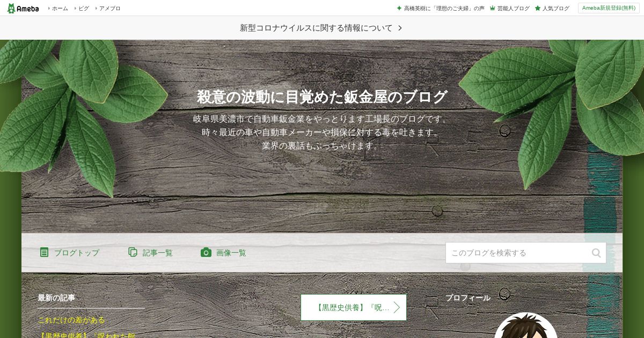This screenshot has height=338, width=644.
Task: Click the stacked pages icon beside 記事一覧
Action: 133,252
